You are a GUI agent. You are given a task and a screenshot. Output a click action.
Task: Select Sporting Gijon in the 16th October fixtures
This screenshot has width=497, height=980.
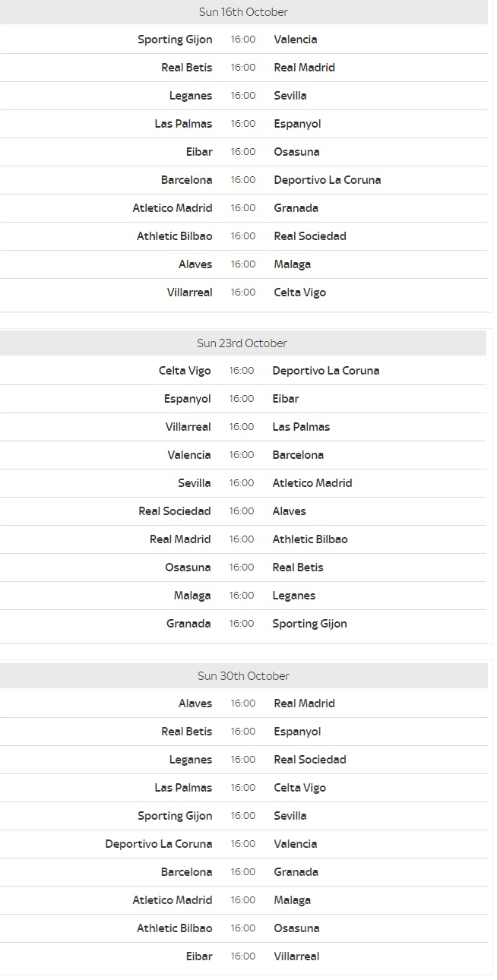(175, 40)
